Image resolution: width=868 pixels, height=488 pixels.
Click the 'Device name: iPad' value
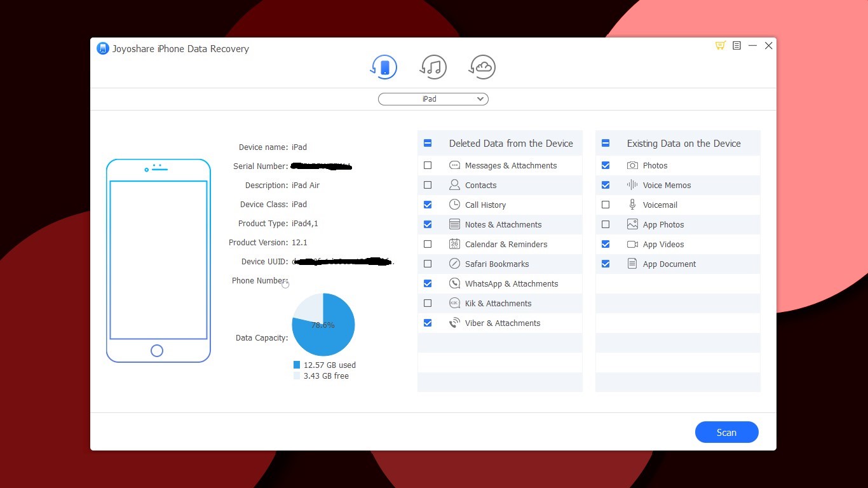point(299,147)
